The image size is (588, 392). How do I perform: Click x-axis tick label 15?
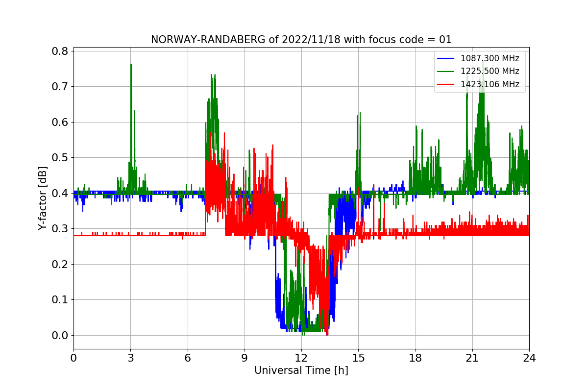tap(358, 358)
